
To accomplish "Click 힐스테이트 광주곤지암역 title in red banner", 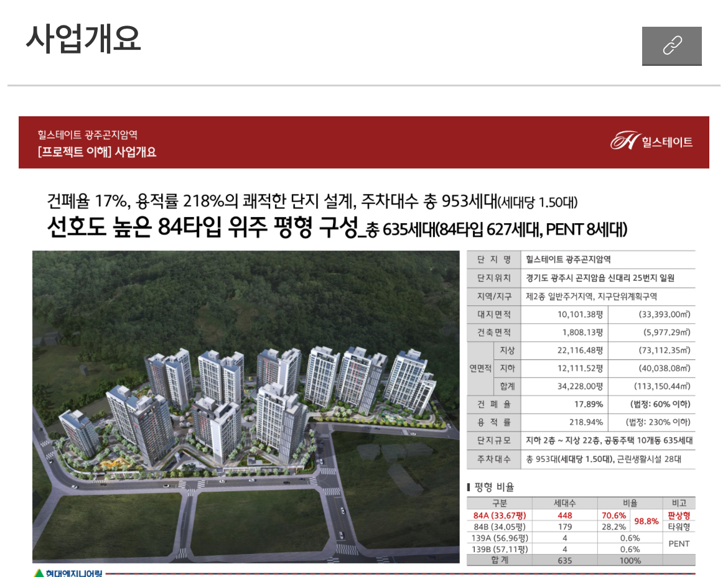I will (87, 134).
